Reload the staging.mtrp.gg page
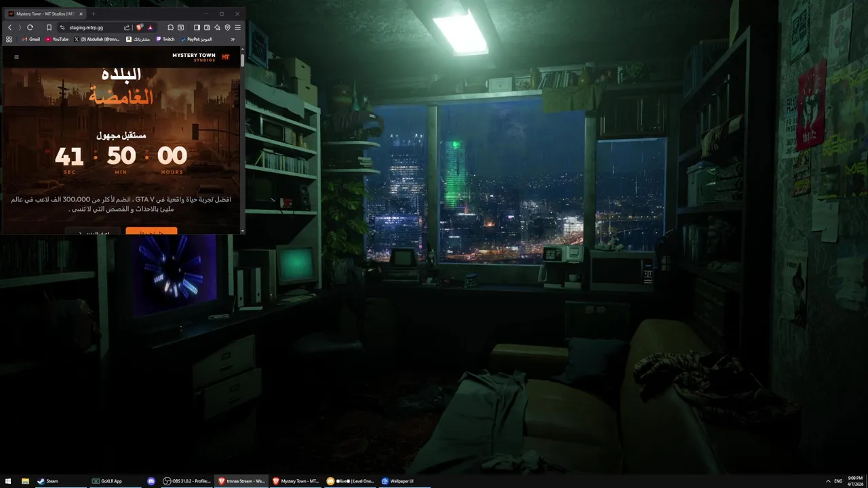 [x=30, y=28]
